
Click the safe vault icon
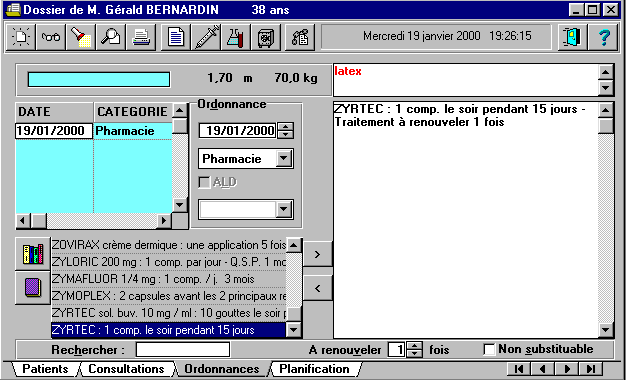[x=265, y=37]
